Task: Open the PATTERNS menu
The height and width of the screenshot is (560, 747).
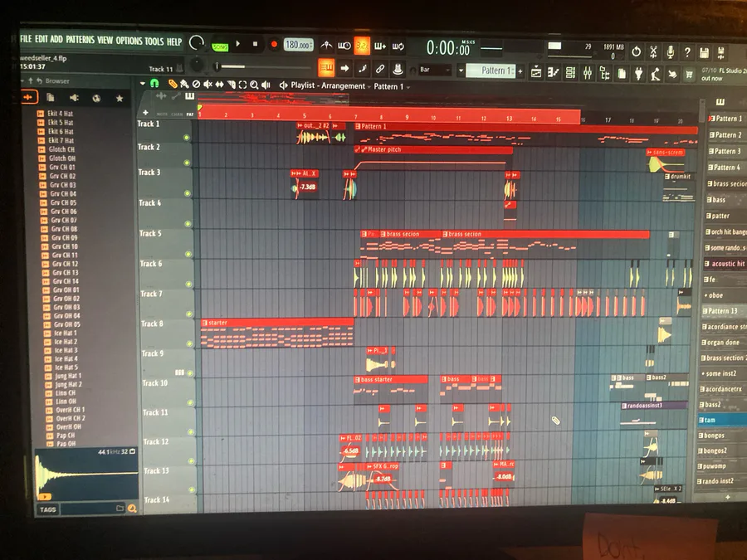Action: [x=80, y=40]
